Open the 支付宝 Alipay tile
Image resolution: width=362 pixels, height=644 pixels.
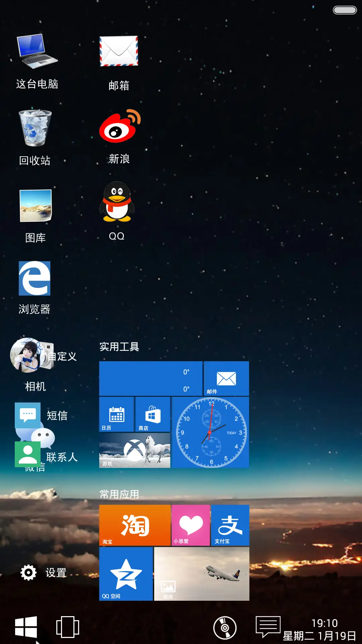230,525
